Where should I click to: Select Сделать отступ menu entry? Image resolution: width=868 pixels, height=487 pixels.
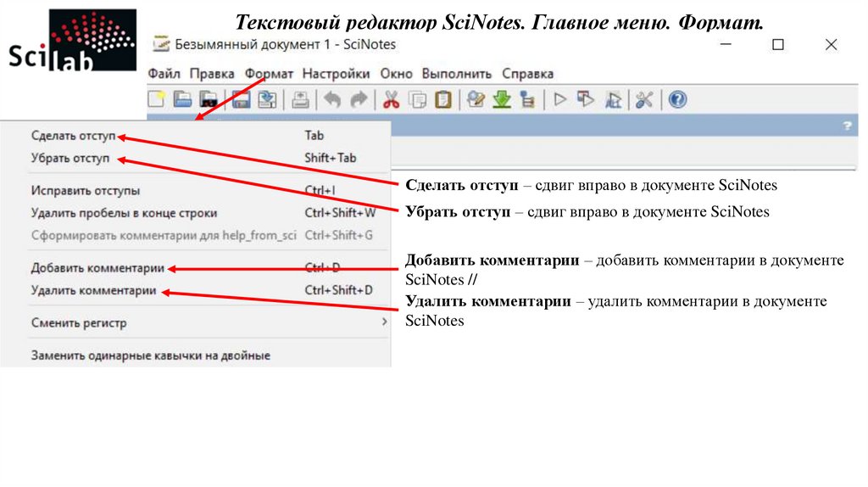click(x=73, y=136)
